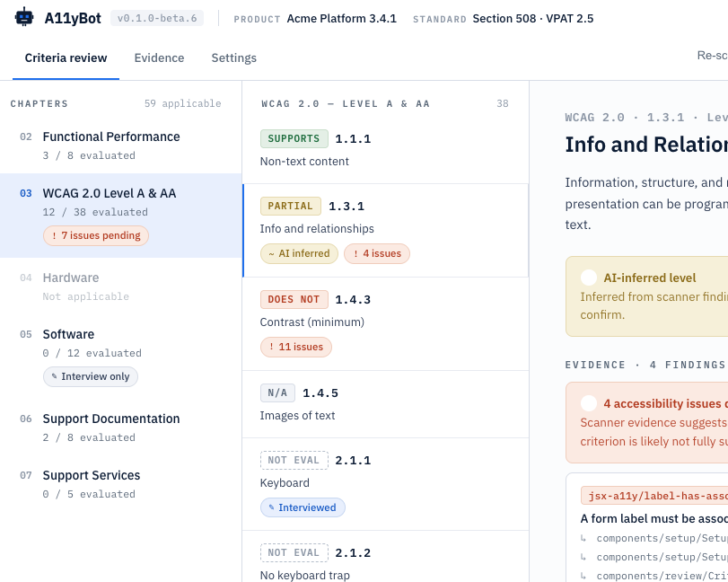This screenshot has width=728, height=582.
Task: Select the Criteria review tab
Action: point(66,58)
